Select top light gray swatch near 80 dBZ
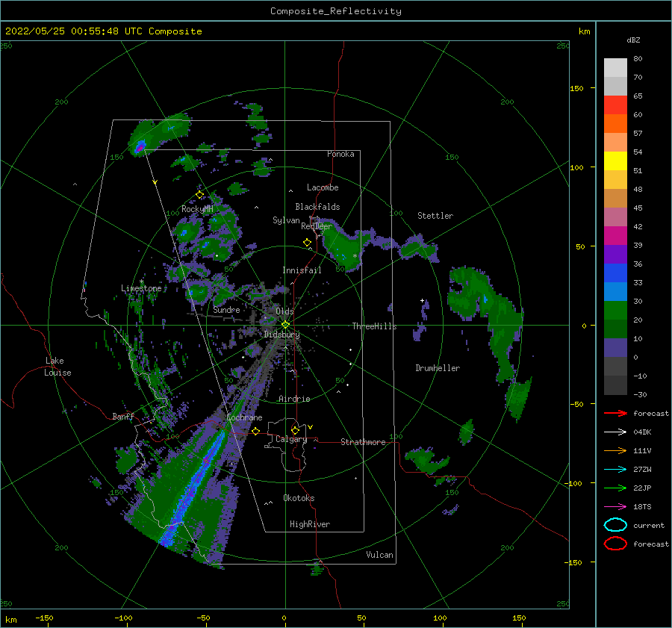Image resolution: width=672 pixels, height=628 pixels. [615, 68]
